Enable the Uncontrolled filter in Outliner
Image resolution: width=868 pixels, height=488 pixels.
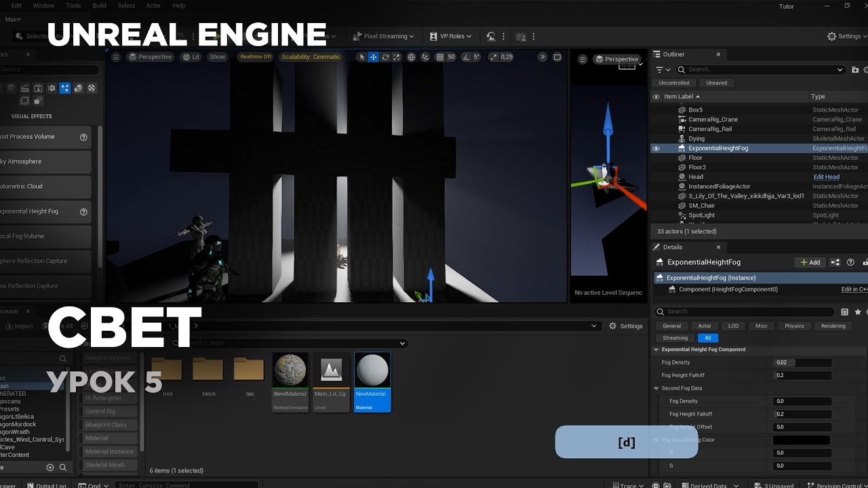pos(674,83)
